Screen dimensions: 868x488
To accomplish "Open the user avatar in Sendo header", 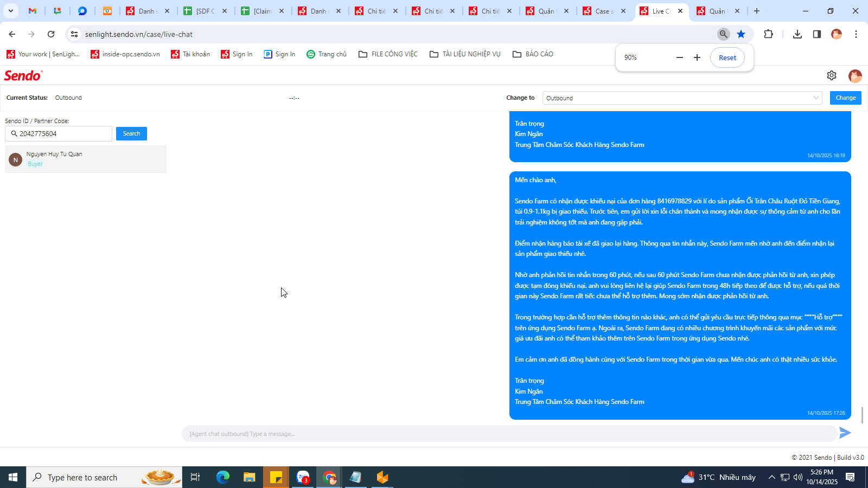I will pos(855,76).
